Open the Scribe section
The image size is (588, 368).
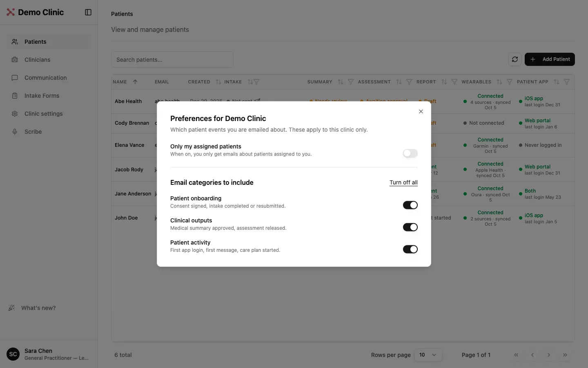49,132
